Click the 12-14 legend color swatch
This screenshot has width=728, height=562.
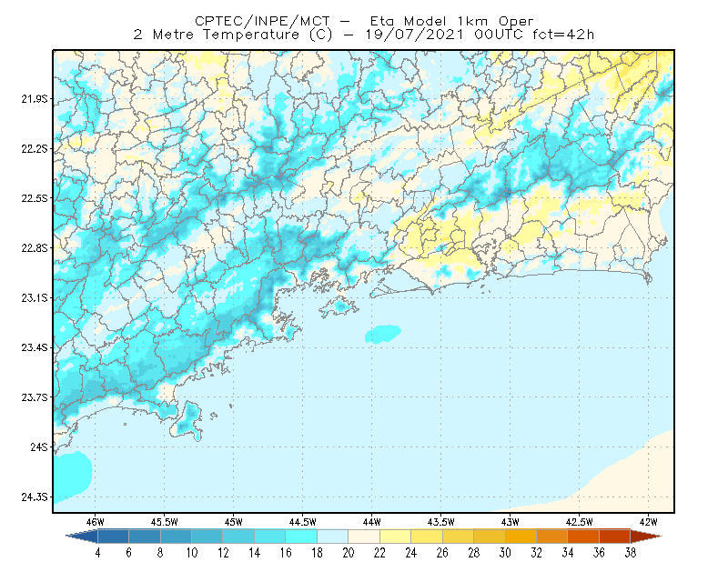tap(238, 537)
